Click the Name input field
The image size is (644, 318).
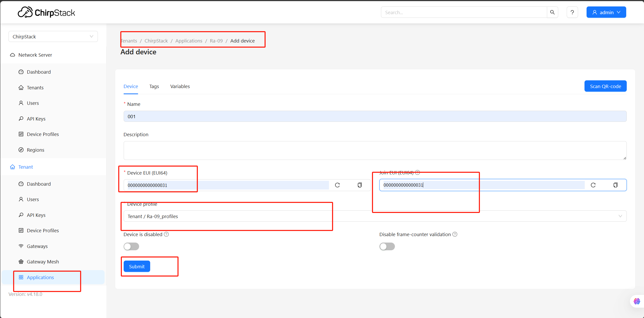[x=375, y=116]
